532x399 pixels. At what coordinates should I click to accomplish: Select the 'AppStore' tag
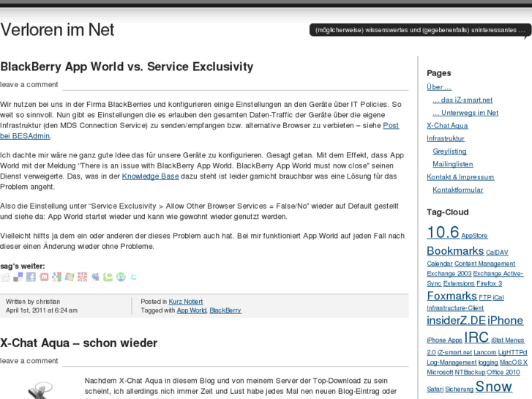474,236
